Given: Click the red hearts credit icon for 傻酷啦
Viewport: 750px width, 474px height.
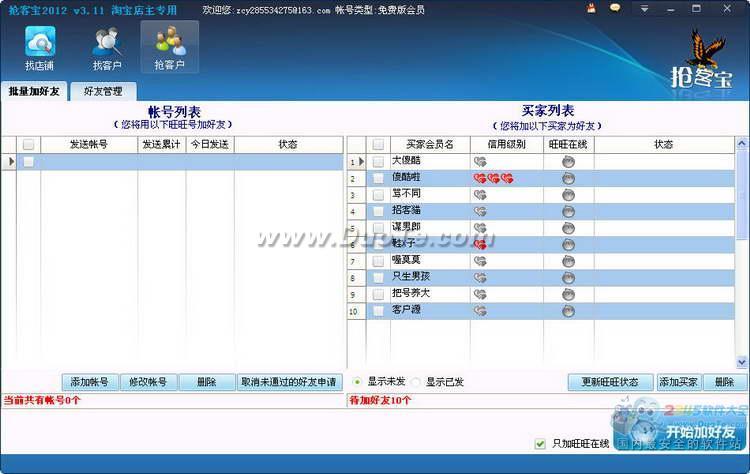Looking at the screenshot, I should pos(494,178).
